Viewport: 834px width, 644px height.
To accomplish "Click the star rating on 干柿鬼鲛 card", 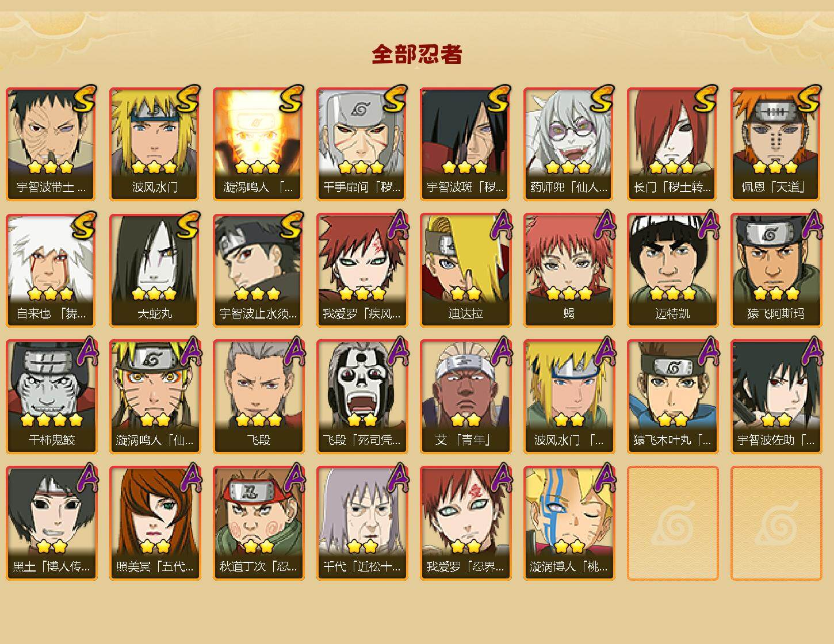I will [x=52, y=420].
